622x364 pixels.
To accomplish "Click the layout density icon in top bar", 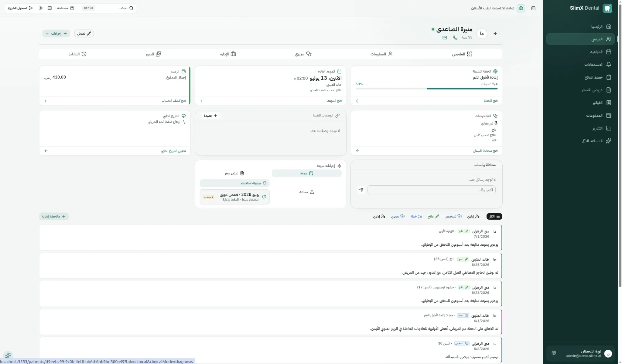I will click(x=50, y=8).
